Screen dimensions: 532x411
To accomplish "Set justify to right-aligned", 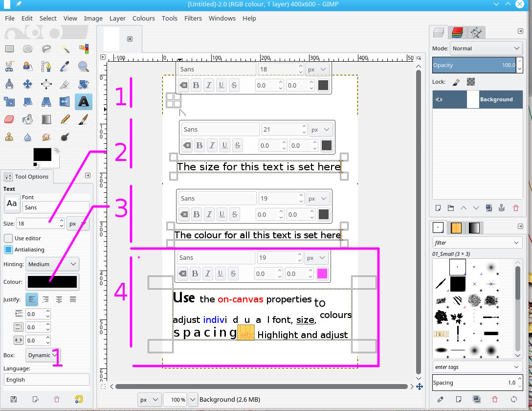I will tap(45, 299).
